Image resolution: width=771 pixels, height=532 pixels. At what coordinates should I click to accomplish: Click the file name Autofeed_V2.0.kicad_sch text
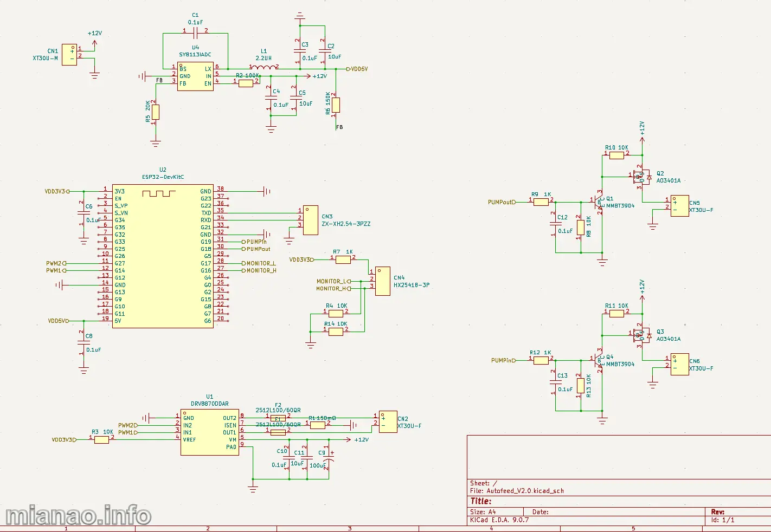point(525,491)
